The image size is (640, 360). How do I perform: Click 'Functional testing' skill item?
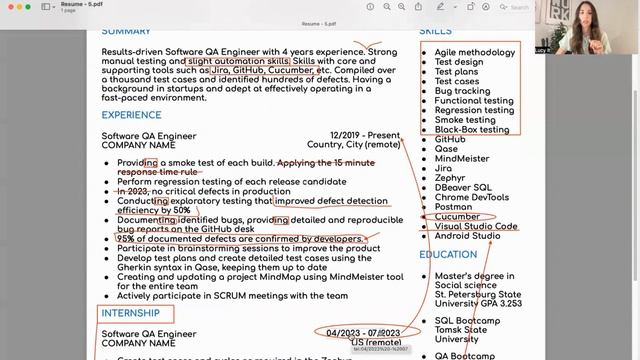click(474, 101)
